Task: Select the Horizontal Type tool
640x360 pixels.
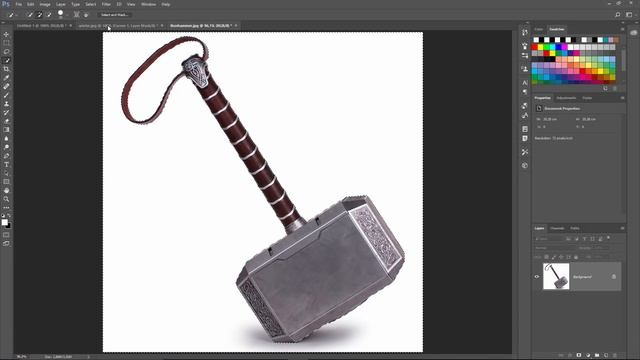Action: 6,164
